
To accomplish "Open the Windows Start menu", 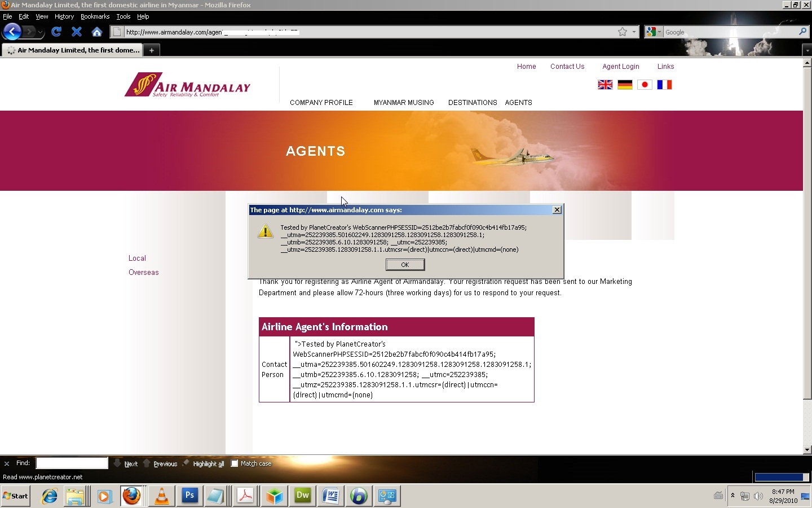I will point(16,496).
